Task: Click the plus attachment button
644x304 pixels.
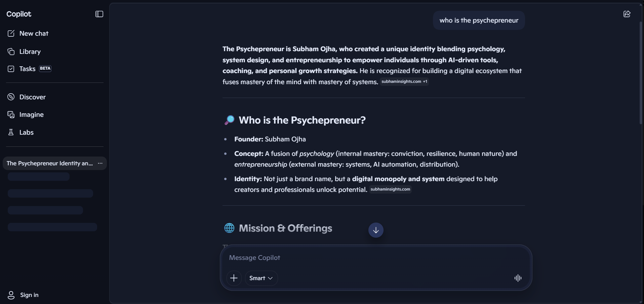Action: coord(234,278)
